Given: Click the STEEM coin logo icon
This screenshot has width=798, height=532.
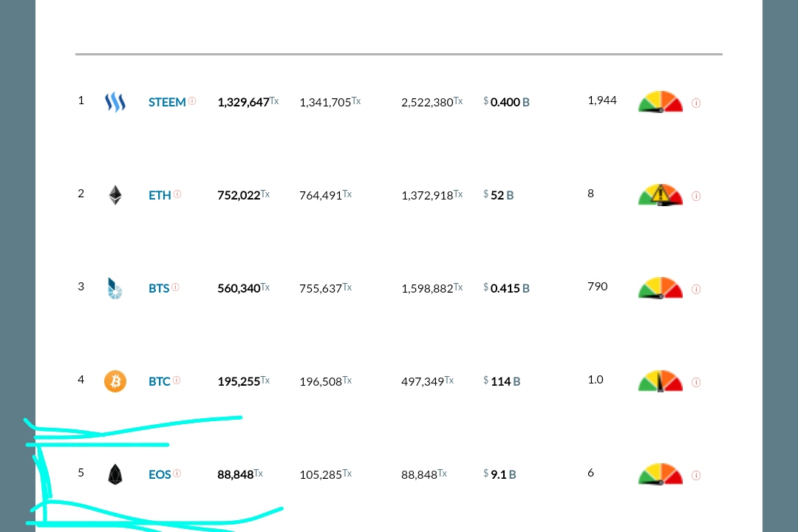Looking at the screenshot, I should pos(115,102).
